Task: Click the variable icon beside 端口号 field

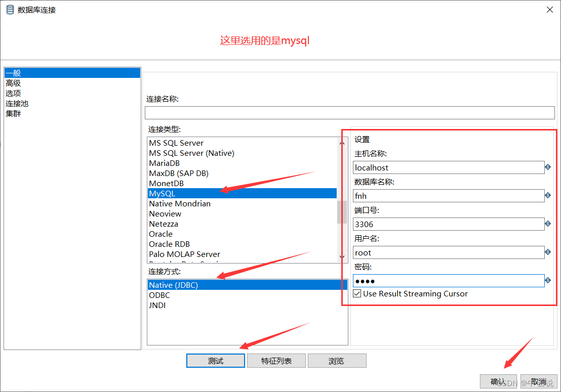Action: pyautogui.click(x=547, y=224)
